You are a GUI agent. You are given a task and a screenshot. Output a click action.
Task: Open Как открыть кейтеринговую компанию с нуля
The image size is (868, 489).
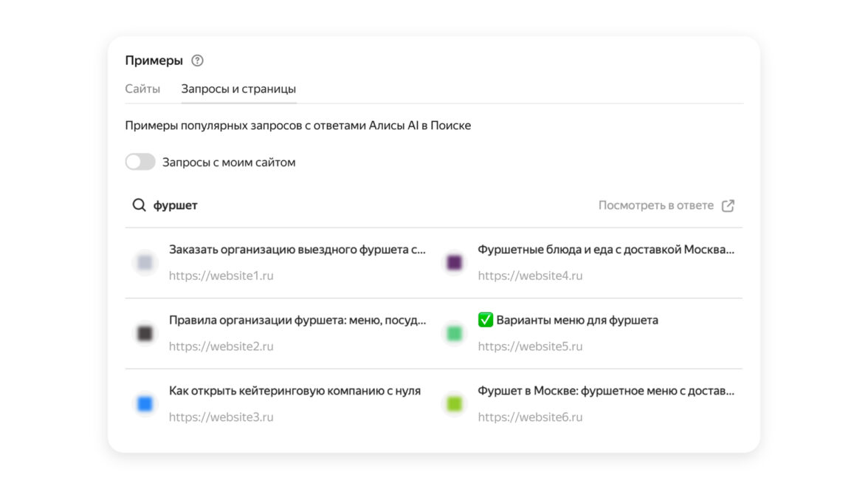294,391
